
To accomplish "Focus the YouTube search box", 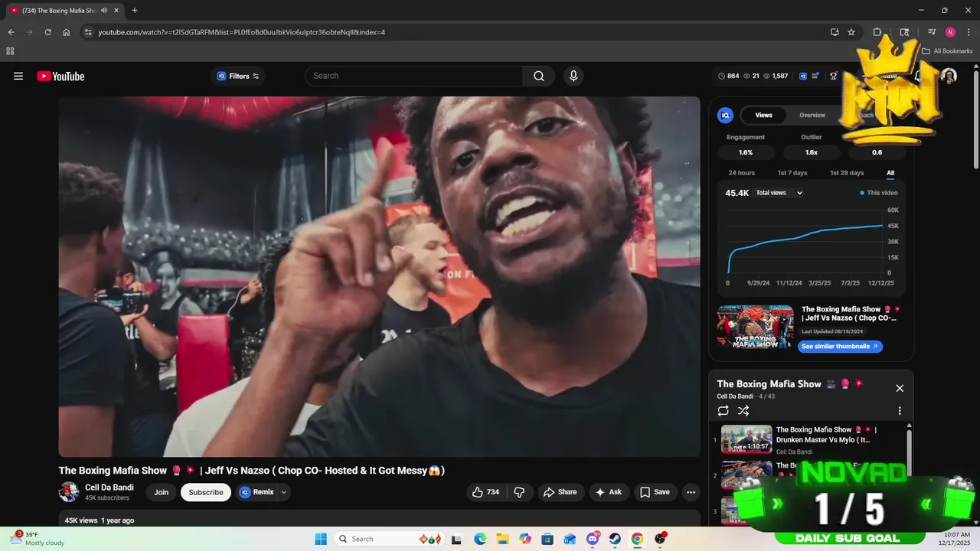I will (414, 76).
